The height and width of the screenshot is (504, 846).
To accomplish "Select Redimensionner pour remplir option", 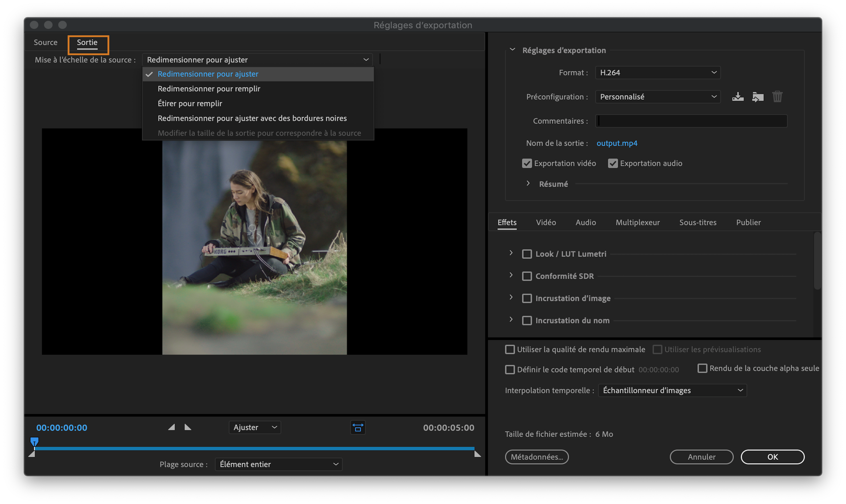I will pyautogui.click(x=209, y=89).
